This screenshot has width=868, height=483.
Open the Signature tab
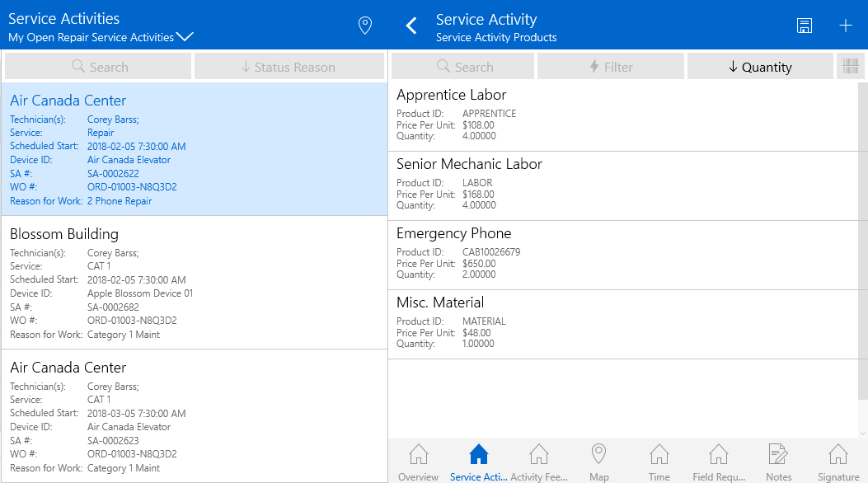838,462
